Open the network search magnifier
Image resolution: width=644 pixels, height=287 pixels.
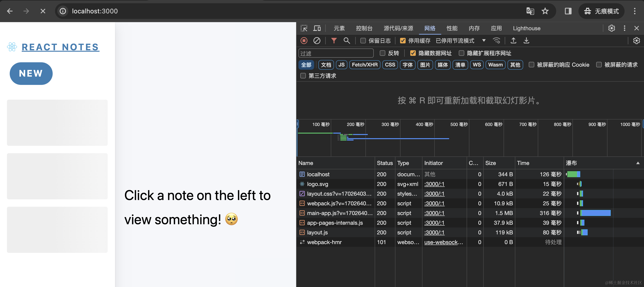(x=347, y=40)
